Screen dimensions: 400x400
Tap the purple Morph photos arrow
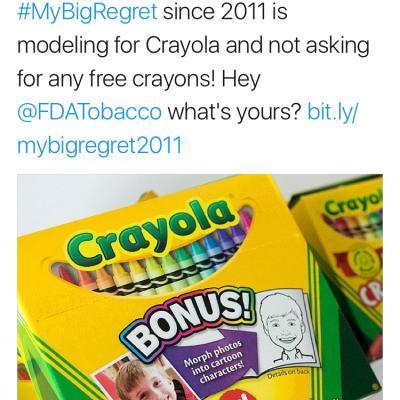click(x=215, y=357)
